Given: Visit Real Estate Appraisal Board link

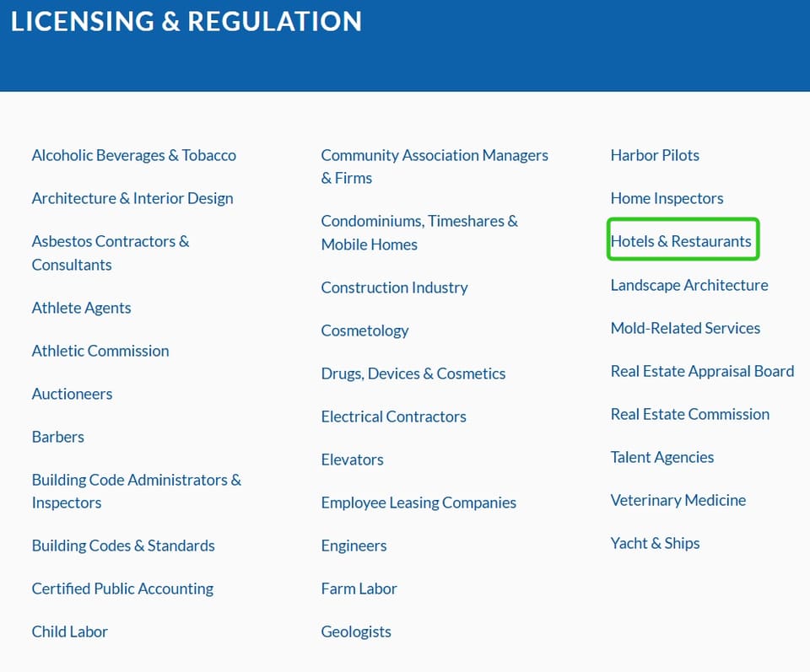Looking at the screenshot, I should tap(703, 371).
